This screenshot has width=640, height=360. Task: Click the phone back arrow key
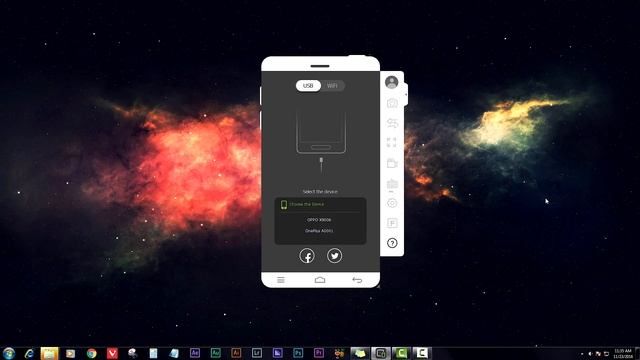point(357,280)
